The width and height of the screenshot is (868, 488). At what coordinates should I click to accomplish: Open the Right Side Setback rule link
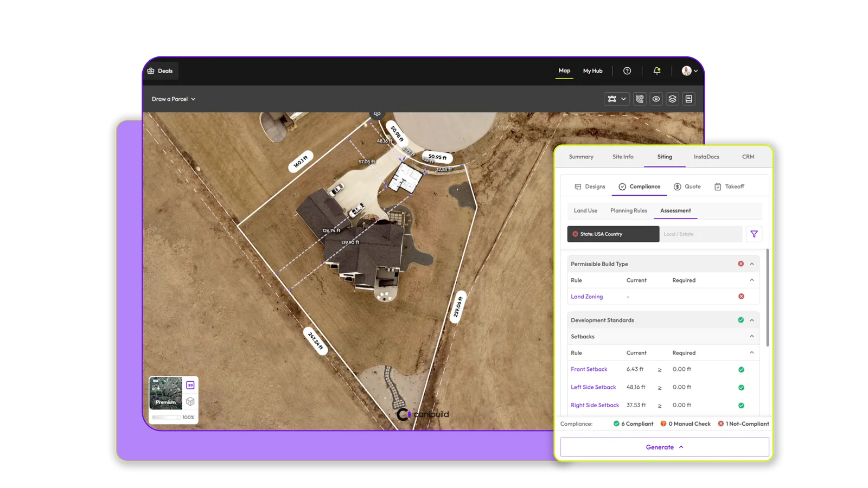(x=595, y=405)
